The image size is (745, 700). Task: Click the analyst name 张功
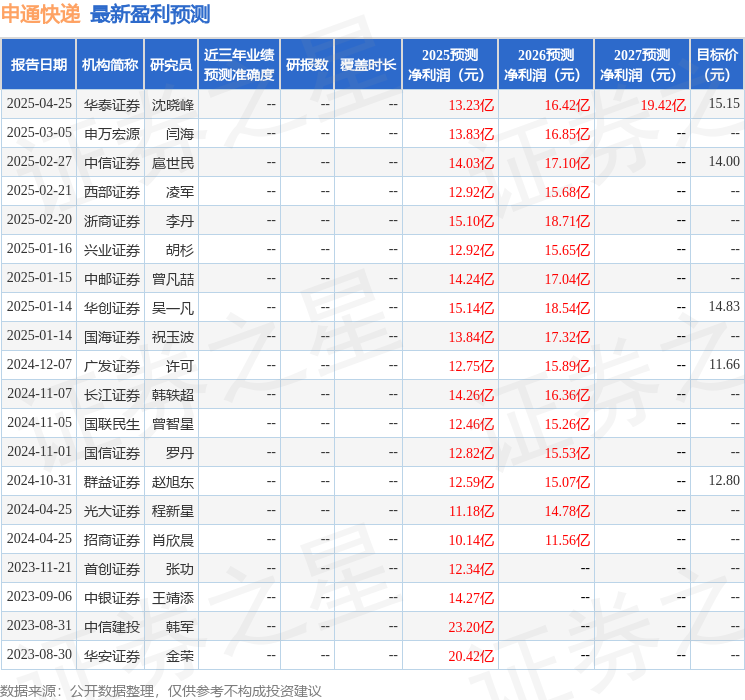point(180,568)
